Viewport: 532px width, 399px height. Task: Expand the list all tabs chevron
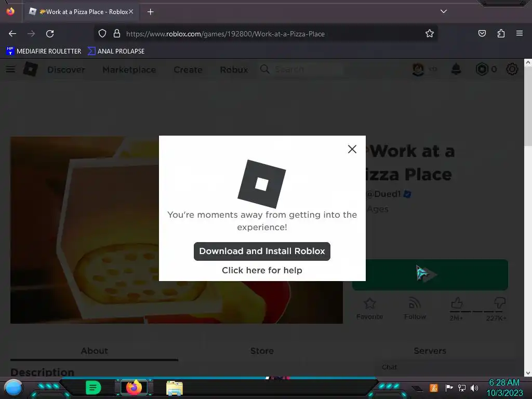pos(444,11)
